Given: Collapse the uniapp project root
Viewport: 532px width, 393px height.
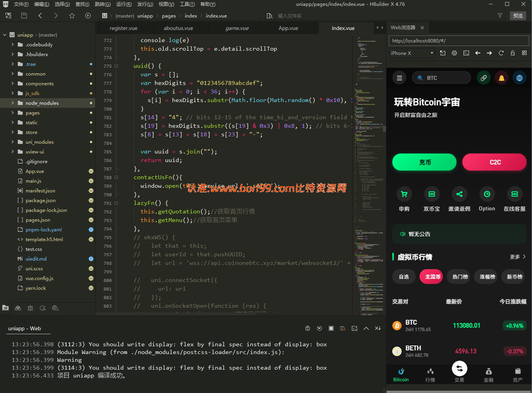Looking at the screenshot, I should pos(5,35).
